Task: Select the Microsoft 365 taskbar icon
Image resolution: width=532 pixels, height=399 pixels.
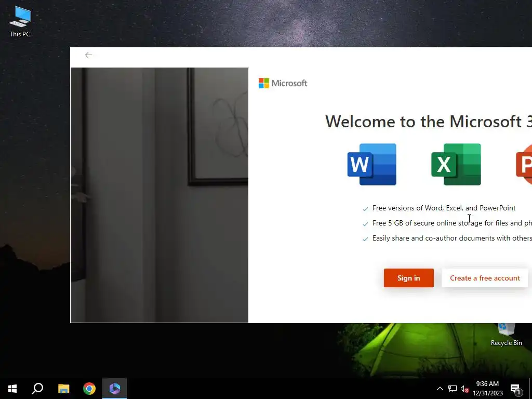Action: (115, 389)
